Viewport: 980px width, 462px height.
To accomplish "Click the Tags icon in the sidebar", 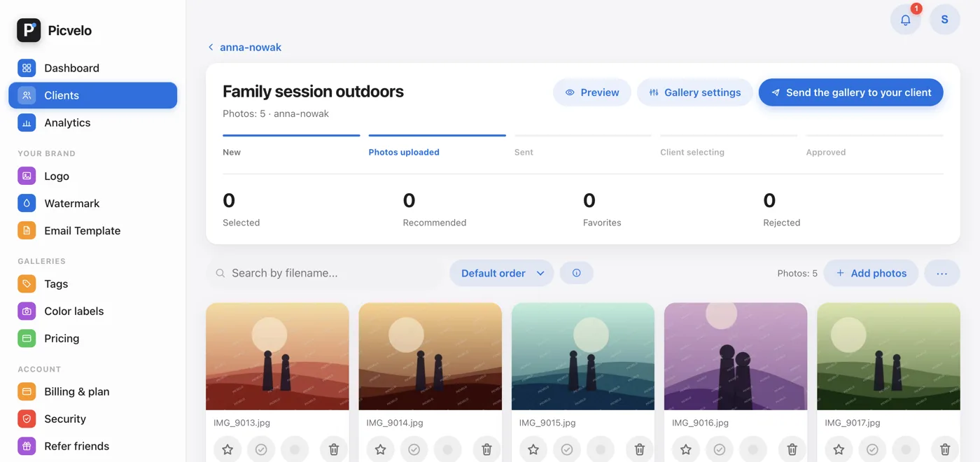I will click(27, 283).
